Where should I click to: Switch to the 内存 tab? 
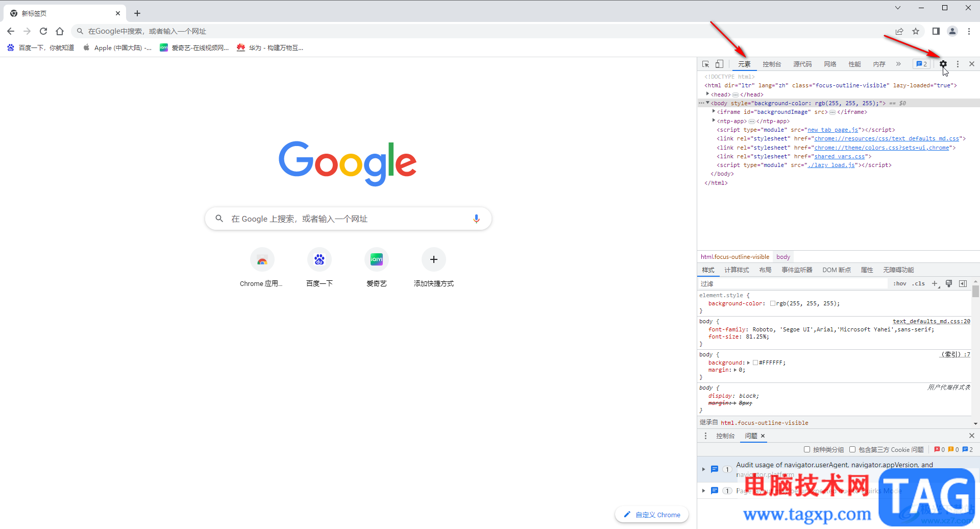point(879,64)
